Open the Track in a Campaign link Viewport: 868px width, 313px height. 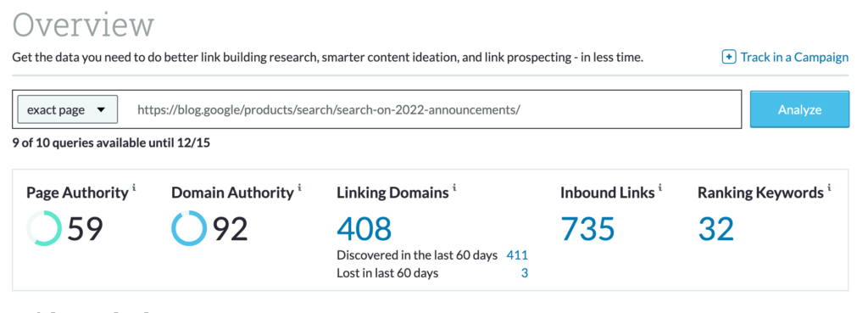click(793, 57)
